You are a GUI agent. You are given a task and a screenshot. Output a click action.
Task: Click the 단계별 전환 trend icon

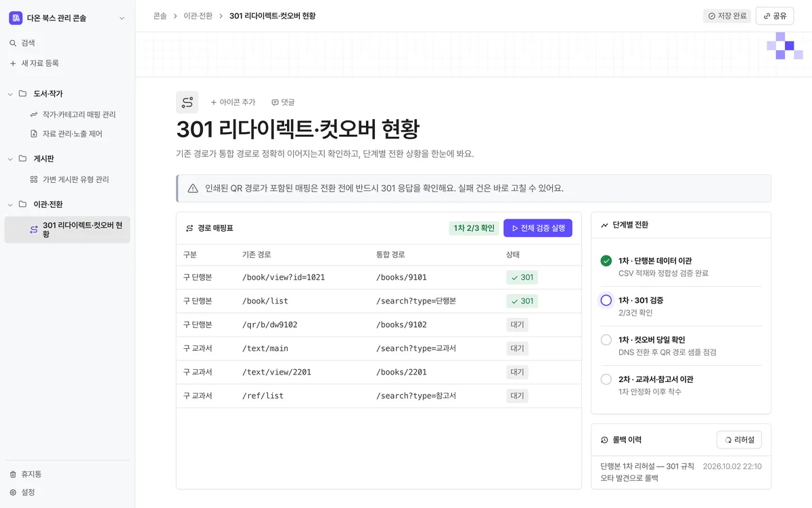click(x=604, y=225)
